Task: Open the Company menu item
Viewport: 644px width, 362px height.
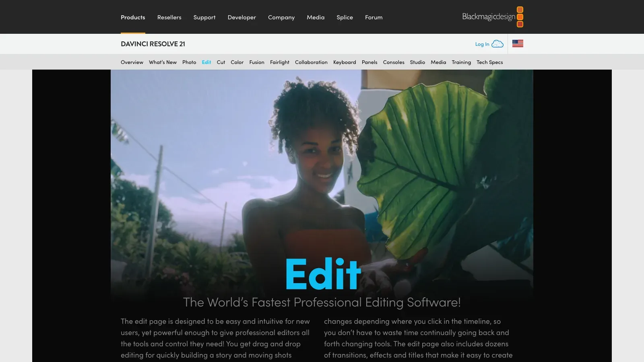Action: (281, 17)
